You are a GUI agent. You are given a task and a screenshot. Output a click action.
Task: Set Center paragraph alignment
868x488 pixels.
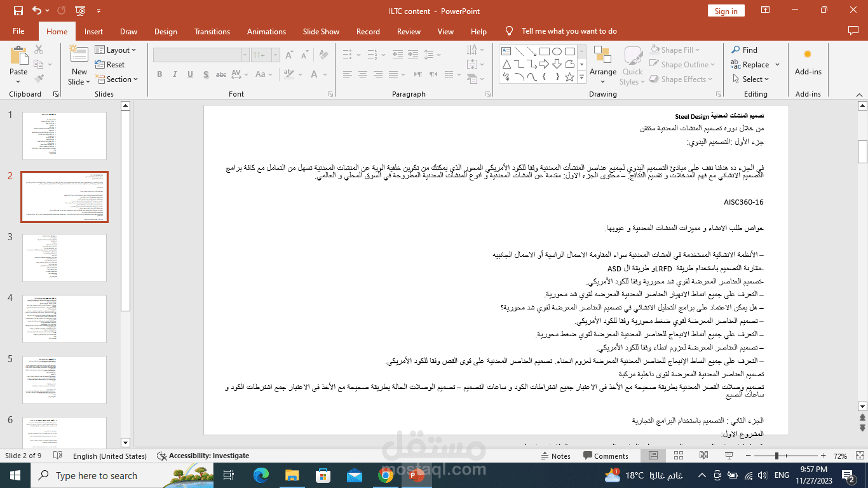pyautogui.click(x=362, y=74)
